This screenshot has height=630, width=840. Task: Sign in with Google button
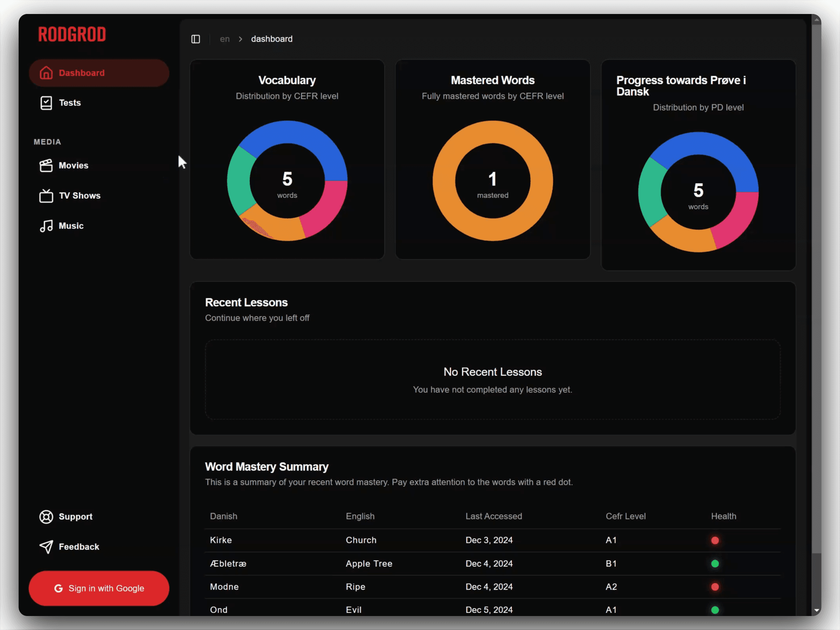tap(99, 588)
